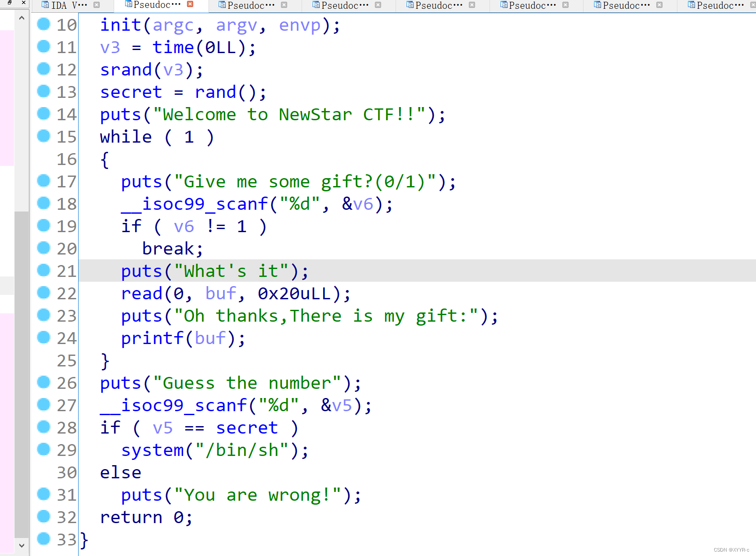Select buf argument in printf on line 24

[x=210, y=338]
